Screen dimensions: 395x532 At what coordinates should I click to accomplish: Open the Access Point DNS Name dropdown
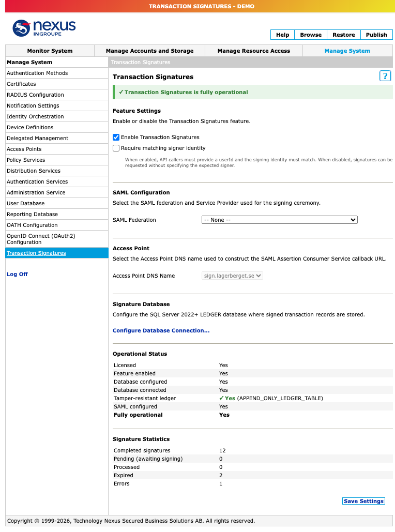coord(232,276)
